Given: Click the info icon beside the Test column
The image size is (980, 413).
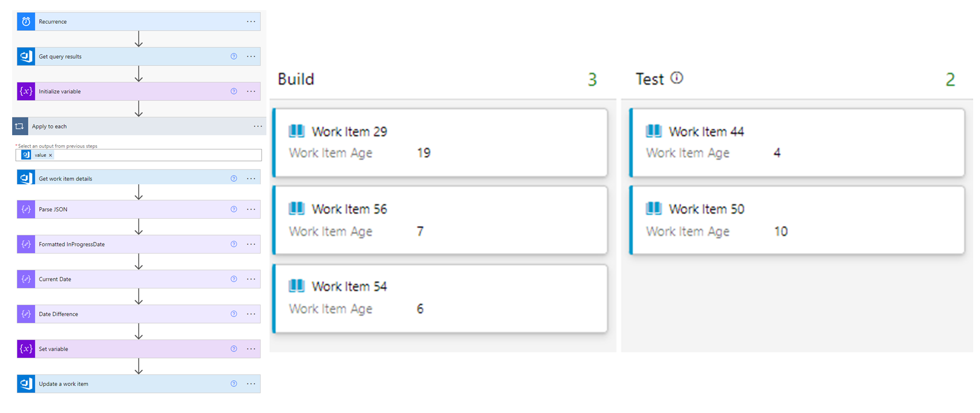Looking at the screenshot, I should (677, 78).
